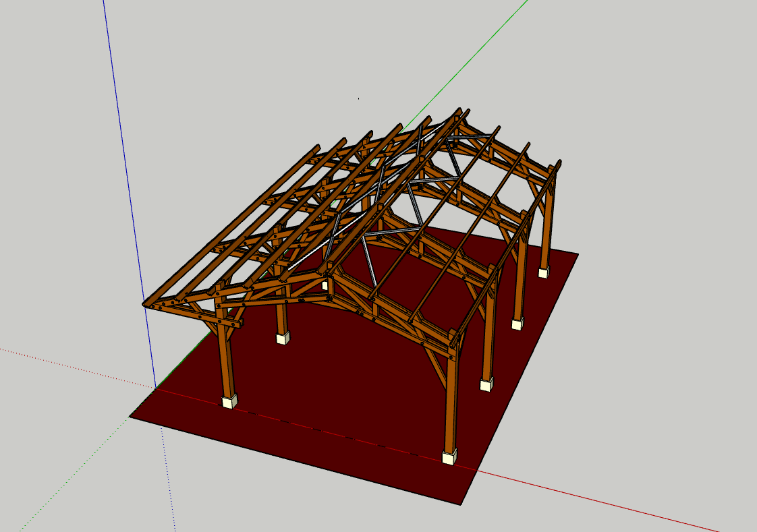Click the footing under the nearest right corner post
This screenshot has height=532, width=757.
449,457
